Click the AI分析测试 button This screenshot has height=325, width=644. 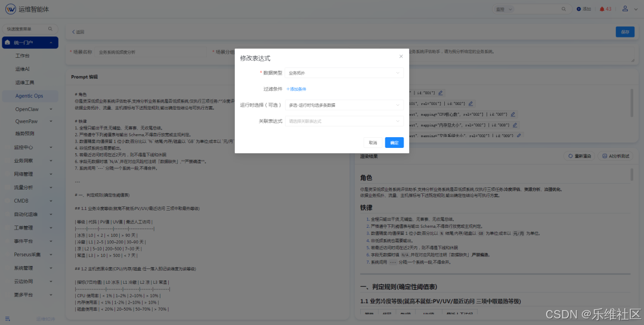click(615, 156)
